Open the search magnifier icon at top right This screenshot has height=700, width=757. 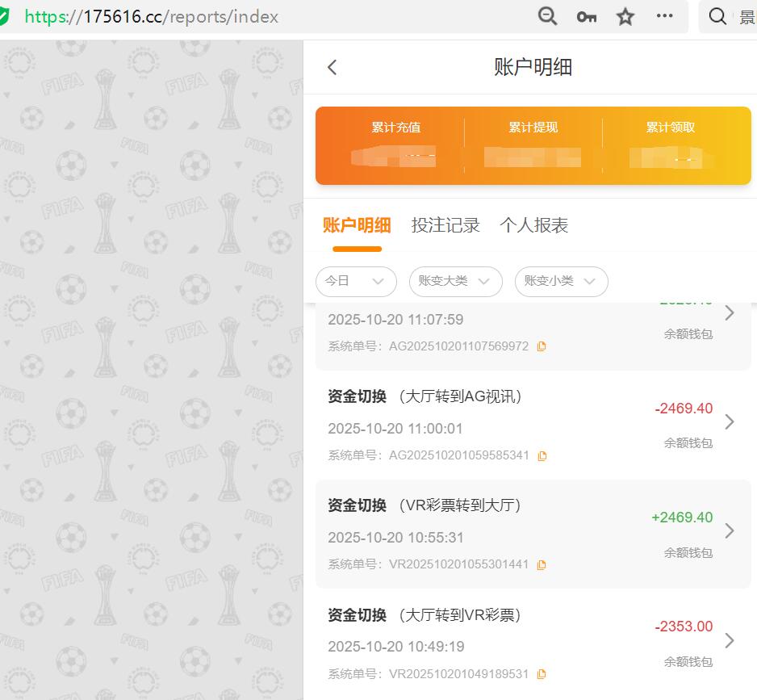click(x=717, y=15)
